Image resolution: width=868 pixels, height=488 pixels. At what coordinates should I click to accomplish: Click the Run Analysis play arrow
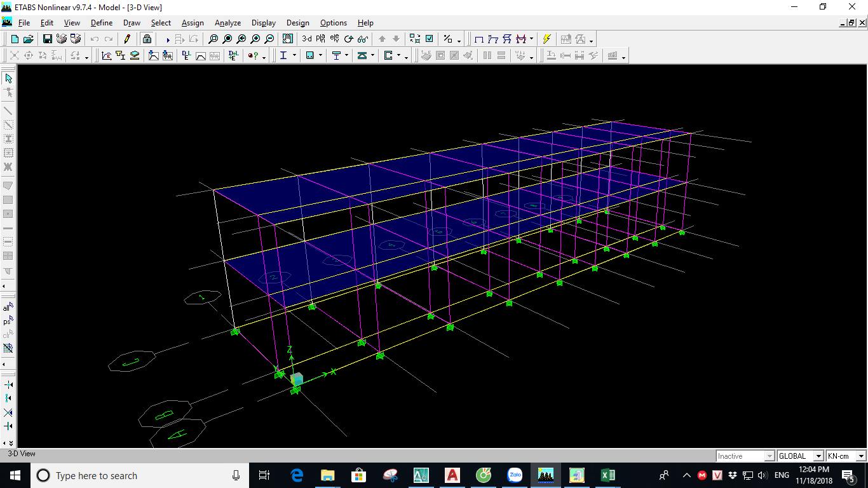tap(168, 39)
